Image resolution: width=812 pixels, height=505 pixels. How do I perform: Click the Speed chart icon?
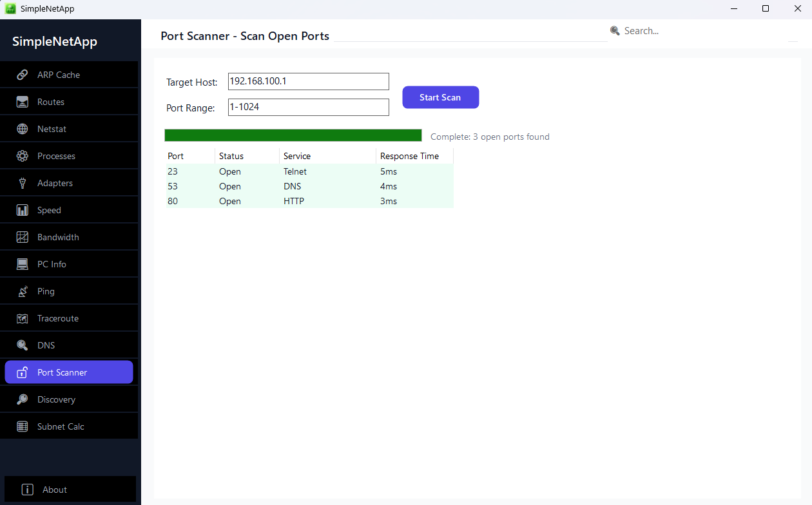tap(23, 210)
